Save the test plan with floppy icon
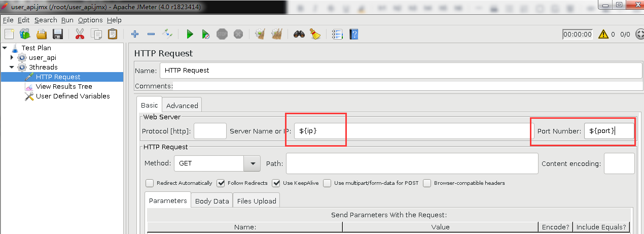The width and height of the screenshot is (644, 234). [57, 34]
